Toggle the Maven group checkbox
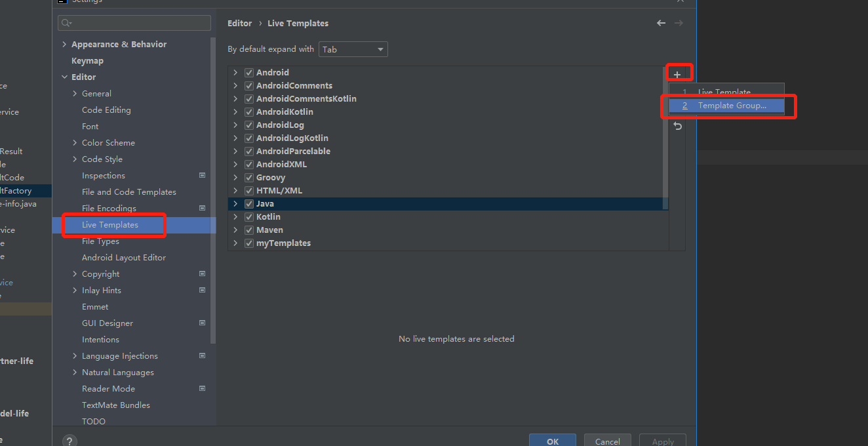The width and height of the screenshot is (868, 446). click(x=249, y=230)
